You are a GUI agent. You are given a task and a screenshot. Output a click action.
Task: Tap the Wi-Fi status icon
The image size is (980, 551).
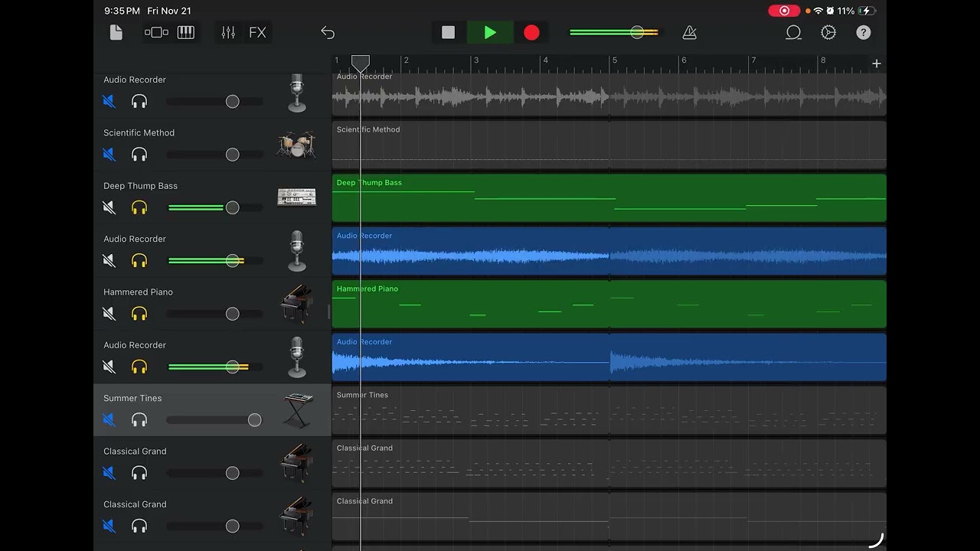818,11
